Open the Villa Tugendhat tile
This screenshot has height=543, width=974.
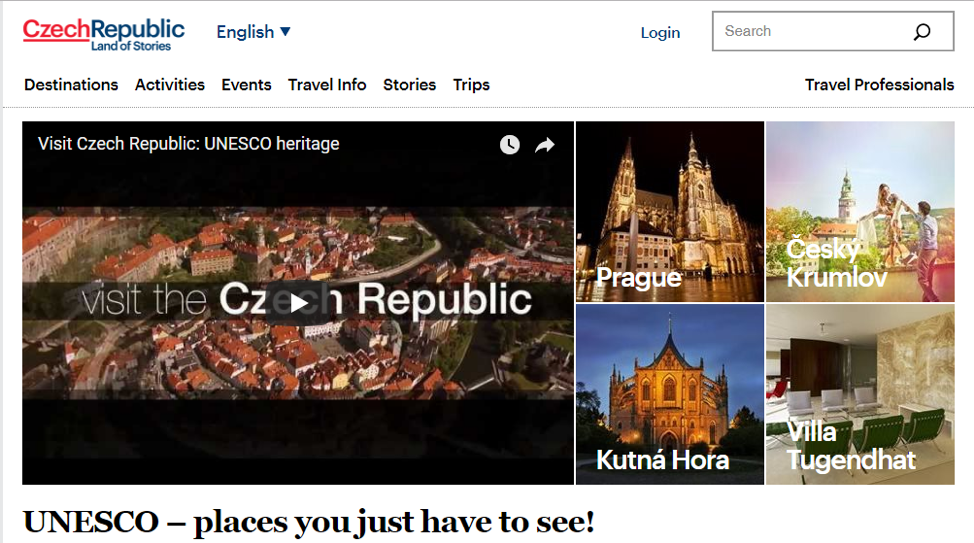click(x=860, y=395)
